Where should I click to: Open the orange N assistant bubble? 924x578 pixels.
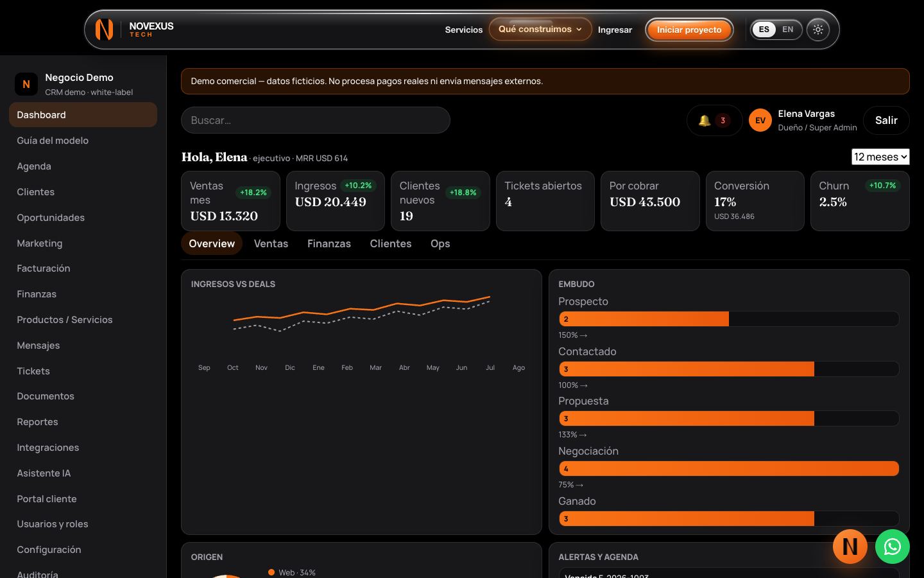pos(850,547)
